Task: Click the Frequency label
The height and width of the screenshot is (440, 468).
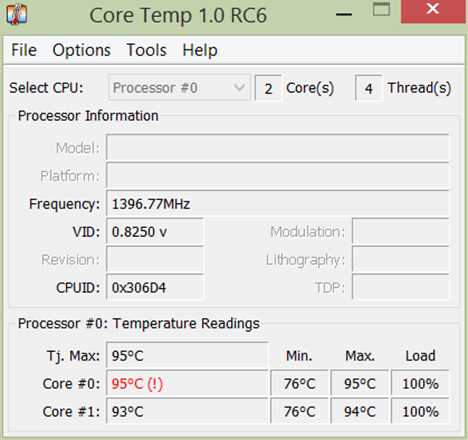Action: click(64, 204)
